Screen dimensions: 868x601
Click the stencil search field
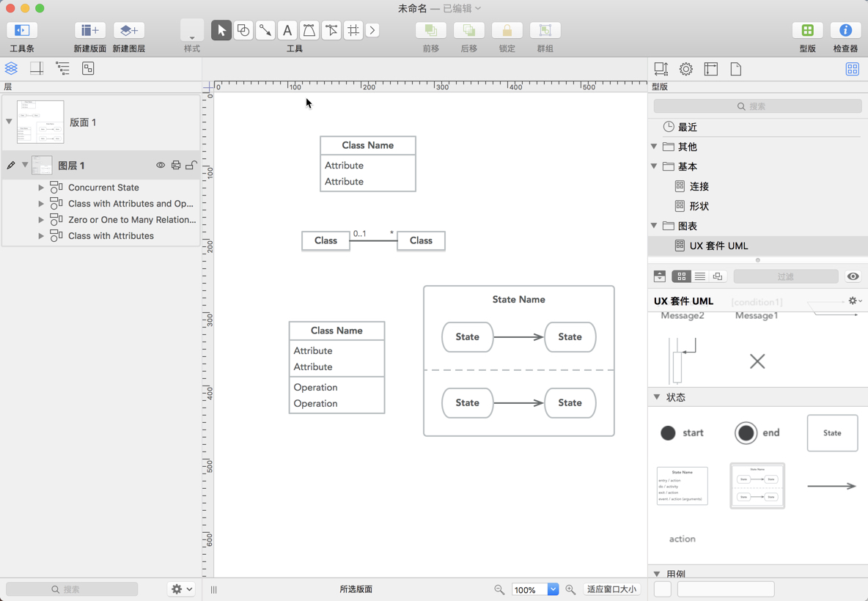pos(757,106)
